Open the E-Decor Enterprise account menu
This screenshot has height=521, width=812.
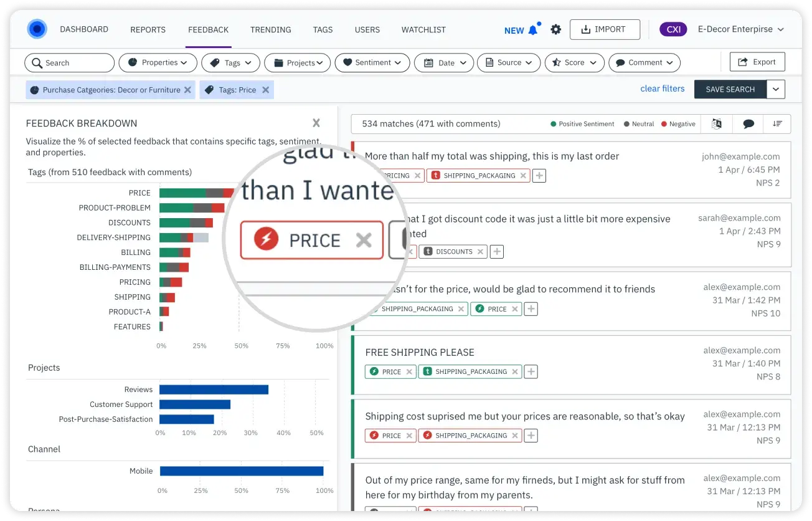tap(741, 29)
